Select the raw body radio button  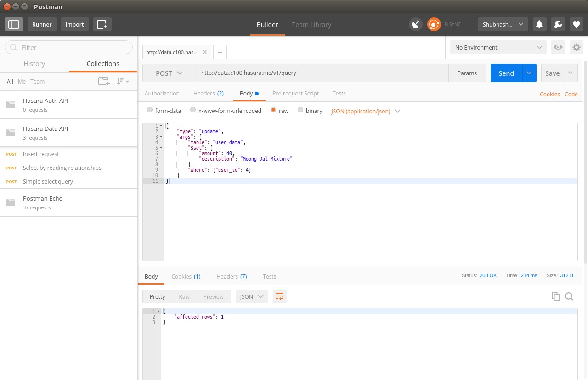pos(273,110)
